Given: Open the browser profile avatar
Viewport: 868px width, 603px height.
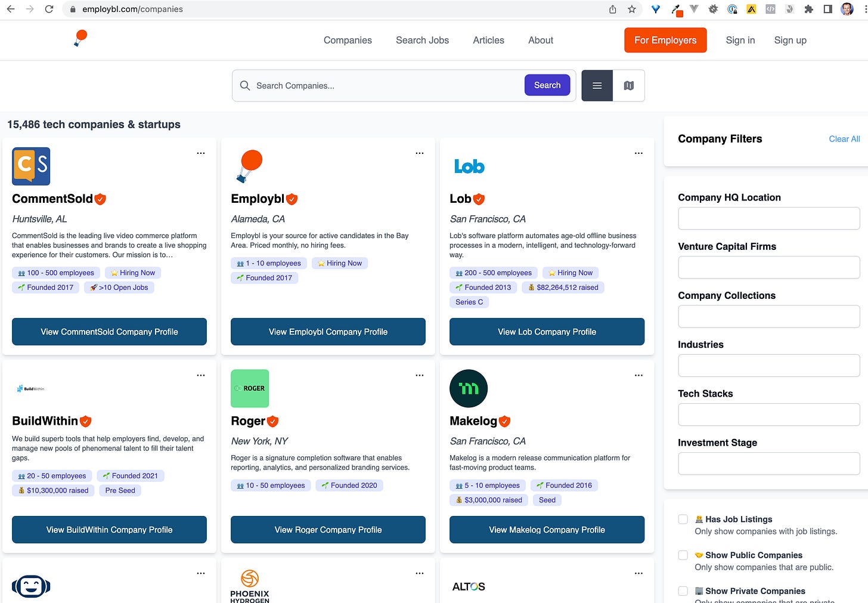Looking at the screenshot, I should 847,9.
